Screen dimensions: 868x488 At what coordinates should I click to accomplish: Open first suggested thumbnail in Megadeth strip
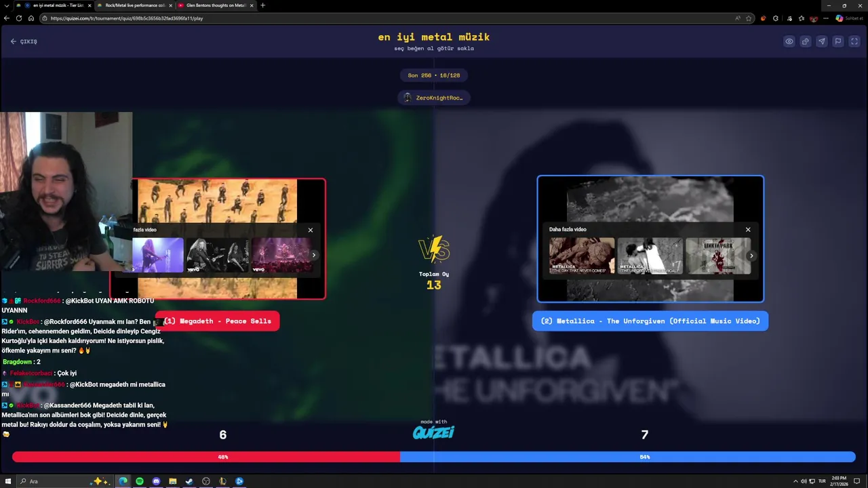(157, 255)
